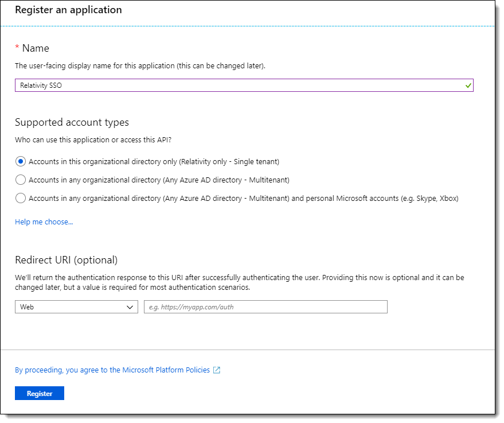Open the Microsoft Platform Policies agreement link
This screenshot has height=423, width=504.
tap(112, 370)
